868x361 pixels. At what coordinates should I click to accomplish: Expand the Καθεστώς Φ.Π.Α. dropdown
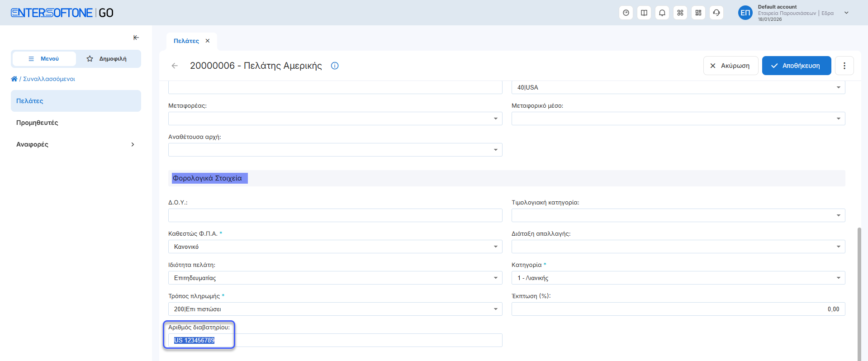coord(495,247)
